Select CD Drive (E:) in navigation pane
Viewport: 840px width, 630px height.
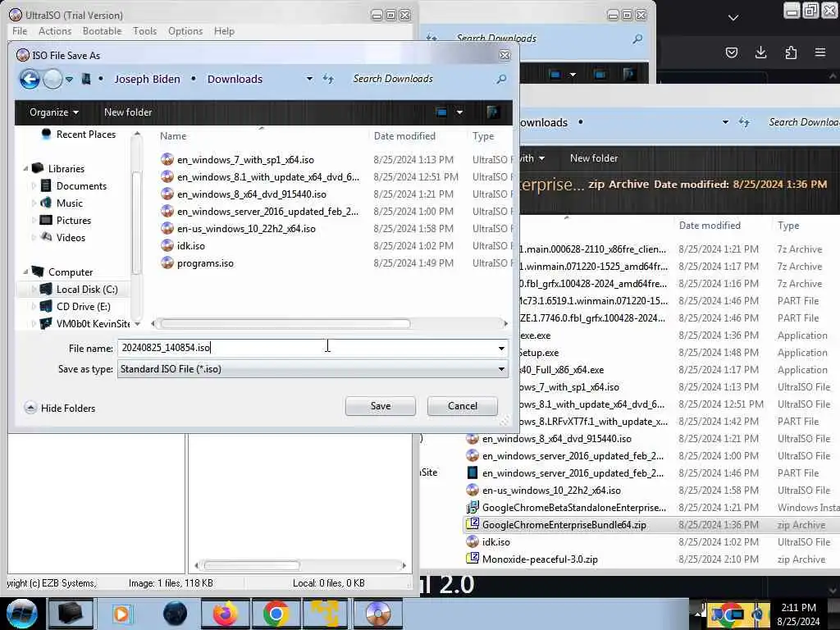[75, 307]
